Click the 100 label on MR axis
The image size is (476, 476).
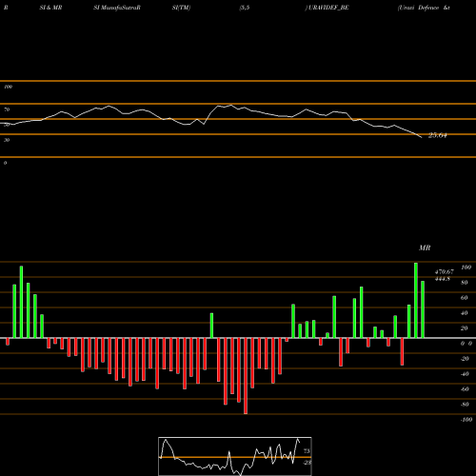tap(466, 268)
